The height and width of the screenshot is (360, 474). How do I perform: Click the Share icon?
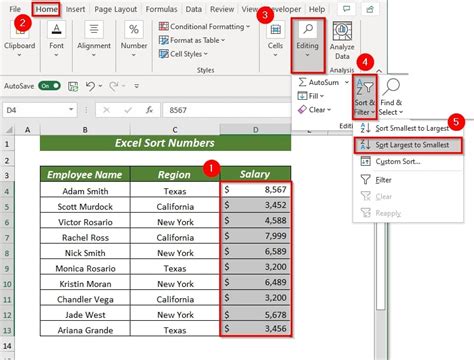coord(370,9)
